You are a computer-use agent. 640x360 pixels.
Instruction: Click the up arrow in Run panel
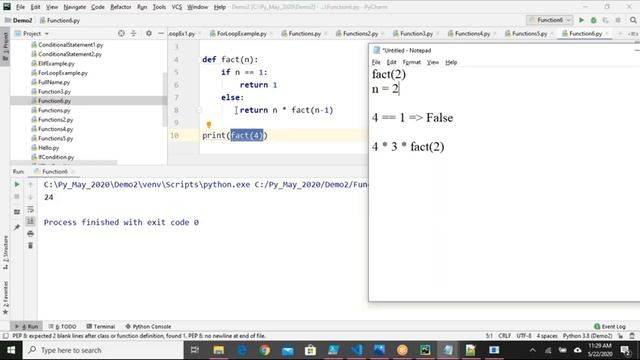point(30,184)
